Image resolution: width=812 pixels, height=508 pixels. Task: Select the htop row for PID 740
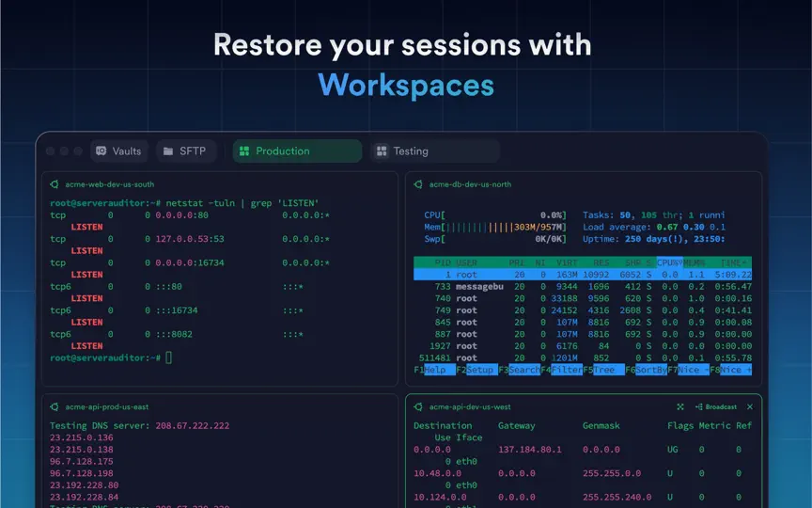click(x=583, y=298)
